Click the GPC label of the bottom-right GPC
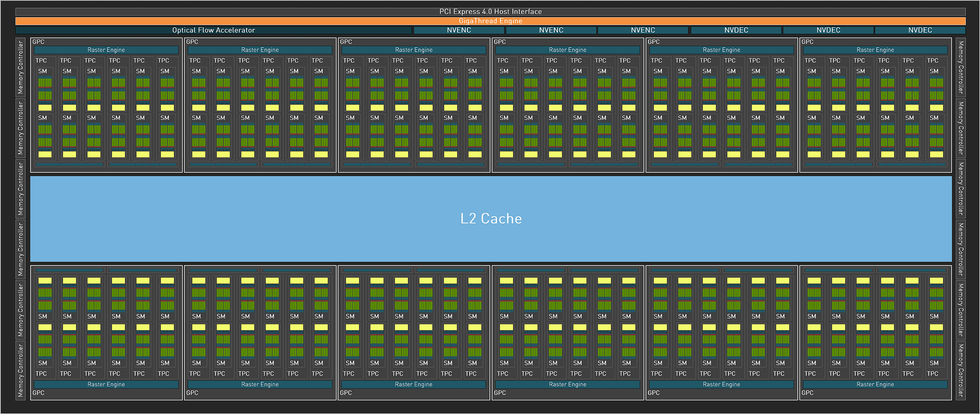Screen dimensions: 980x414 click(807, 393)
